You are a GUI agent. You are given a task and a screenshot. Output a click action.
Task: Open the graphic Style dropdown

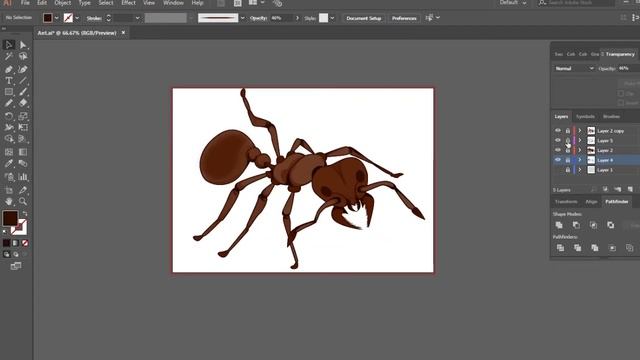pyautogui.click(x=332, y=18)
